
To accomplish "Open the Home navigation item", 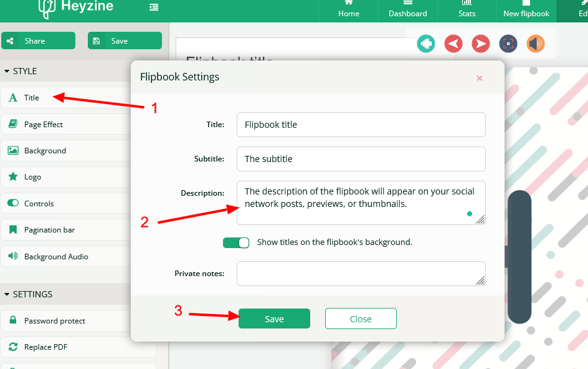I will (x=349, y=10).
